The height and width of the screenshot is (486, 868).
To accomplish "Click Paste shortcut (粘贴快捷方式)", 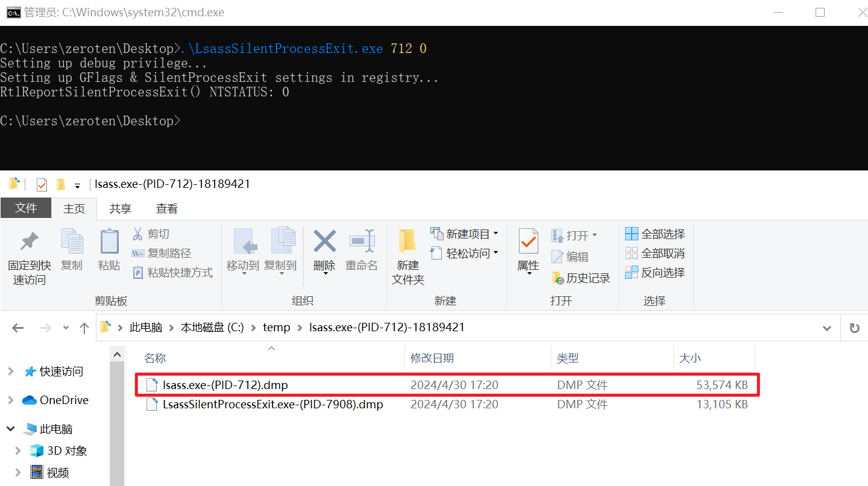I will coord(172,272).
